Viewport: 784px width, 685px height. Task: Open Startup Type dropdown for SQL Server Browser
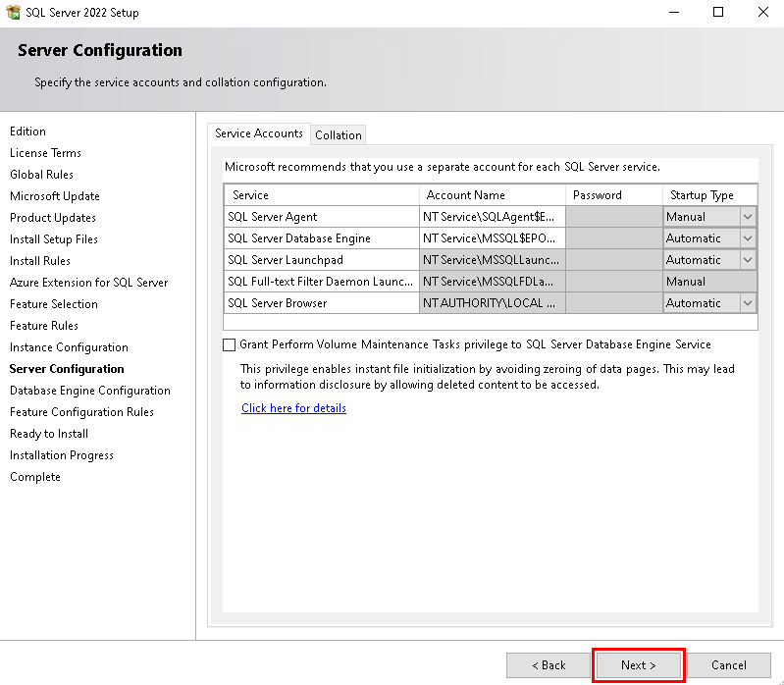(x=748, y=303)
